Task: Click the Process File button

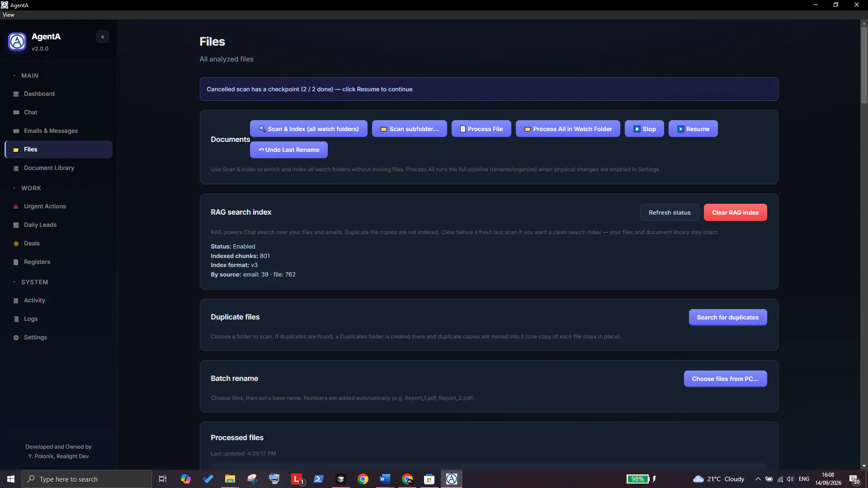Action: click(x=481, y=129)
